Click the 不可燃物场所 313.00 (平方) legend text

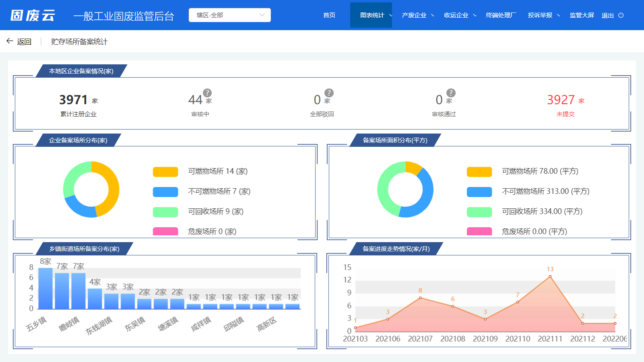(x=546, y=191)
